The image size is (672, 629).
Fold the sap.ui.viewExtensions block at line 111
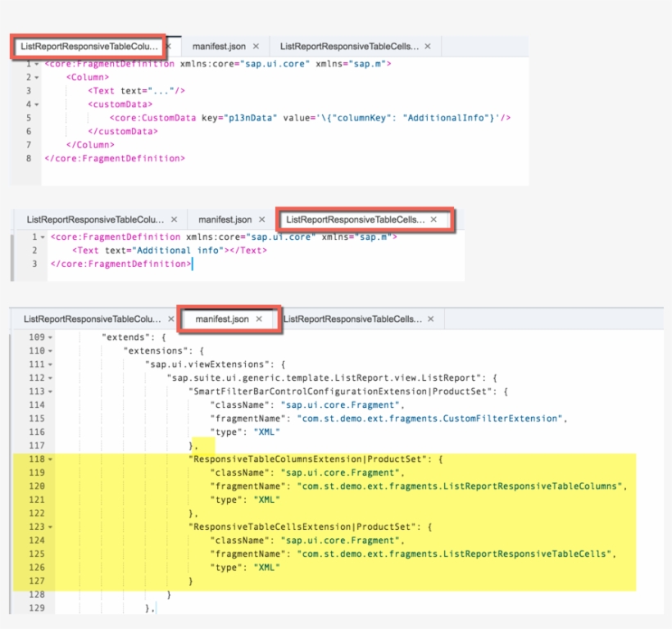coord(50,364)
